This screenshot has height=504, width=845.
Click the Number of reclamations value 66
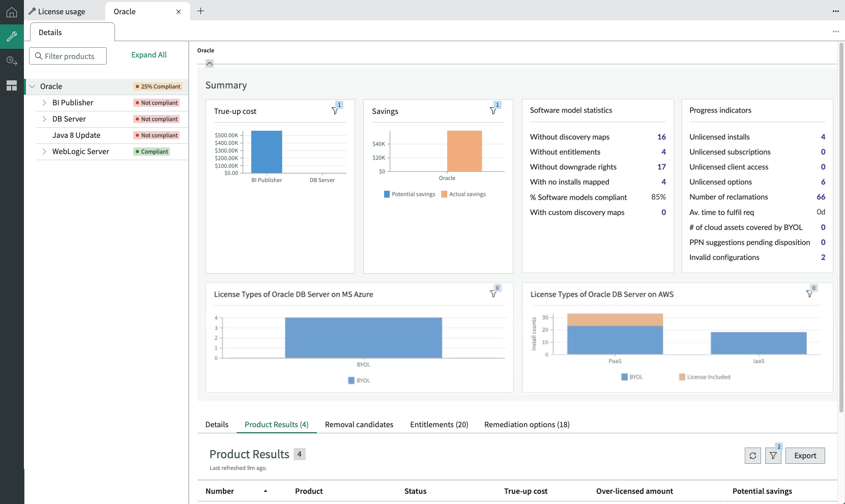pos(821,197)
